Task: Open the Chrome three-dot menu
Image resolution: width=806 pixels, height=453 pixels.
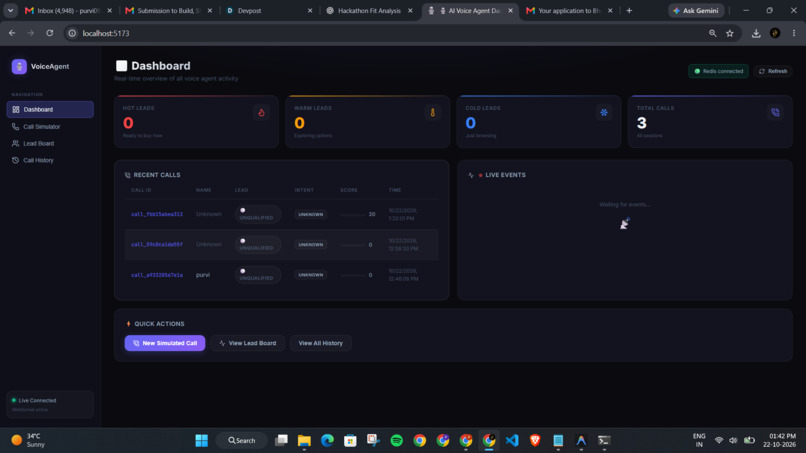Action: pyautogui.click(x=794, y=33)
